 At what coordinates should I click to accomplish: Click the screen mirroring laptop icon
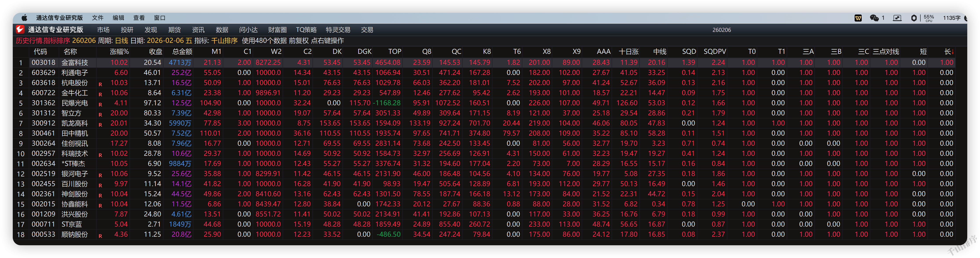(x=897, y=18)
